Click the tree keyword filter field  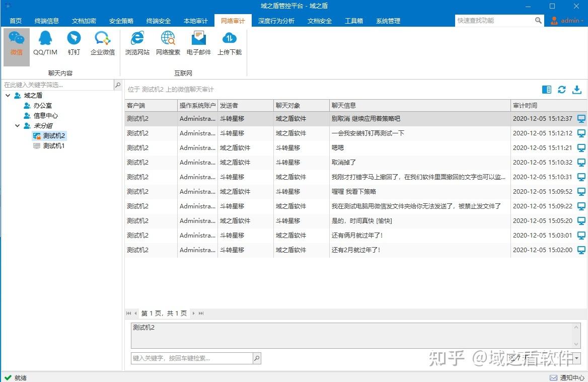58,85
